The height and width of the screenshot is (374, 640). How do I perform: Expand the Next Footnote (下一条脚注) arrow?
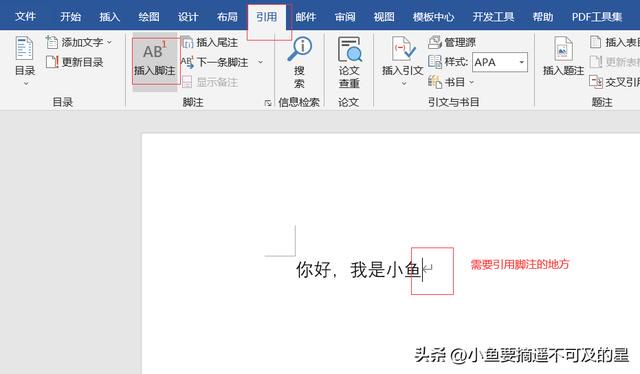[x=260, y=62]
